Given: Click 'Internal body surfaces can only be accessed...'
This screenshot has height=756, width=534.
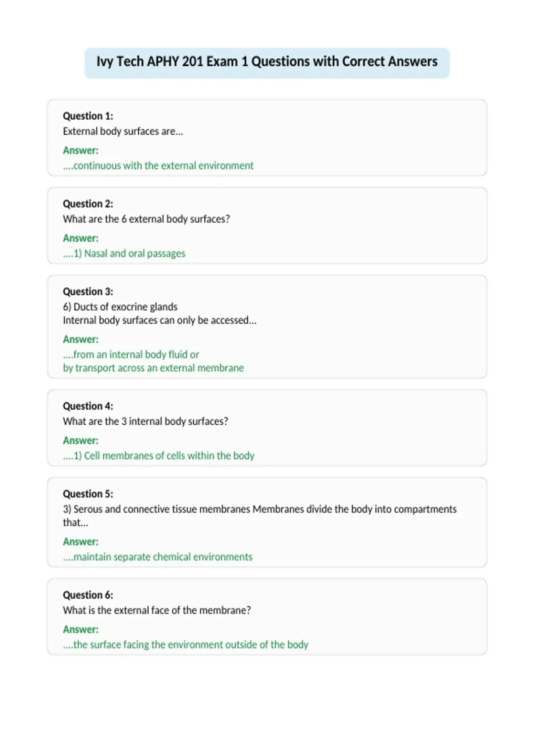Looking at the screenshot, I should coord(160,320).
